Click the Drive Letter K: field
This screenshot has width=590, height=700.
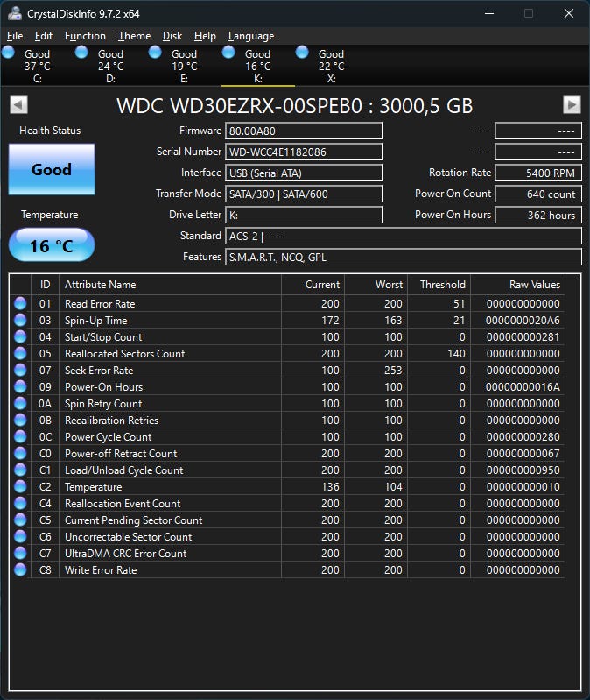pyautogui.click(x=304, y=215)
